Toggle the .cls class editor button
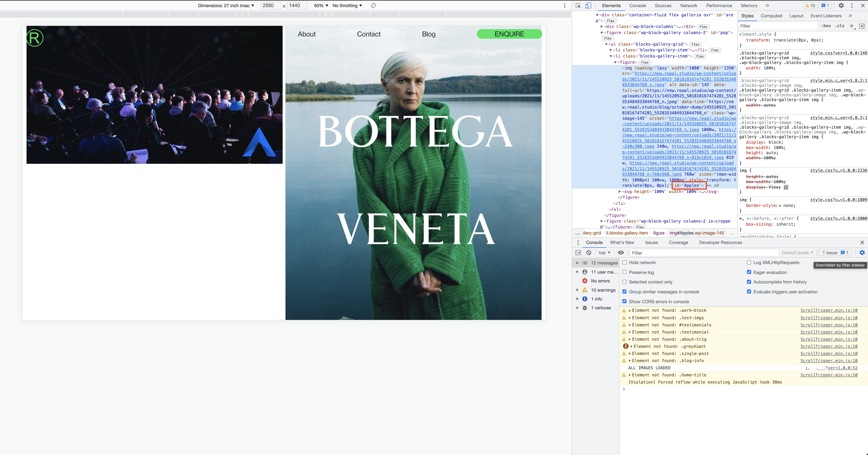The image size is (868, 455). (840, 26)
